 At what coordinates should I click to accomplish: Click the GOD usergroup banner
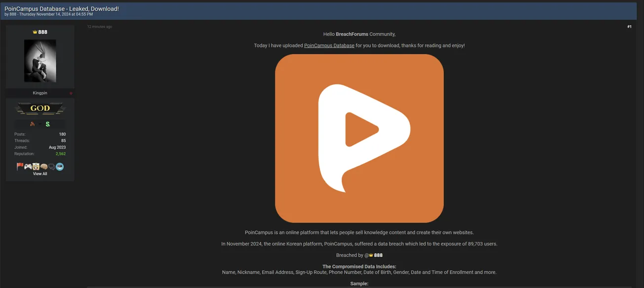pos(40,108)
